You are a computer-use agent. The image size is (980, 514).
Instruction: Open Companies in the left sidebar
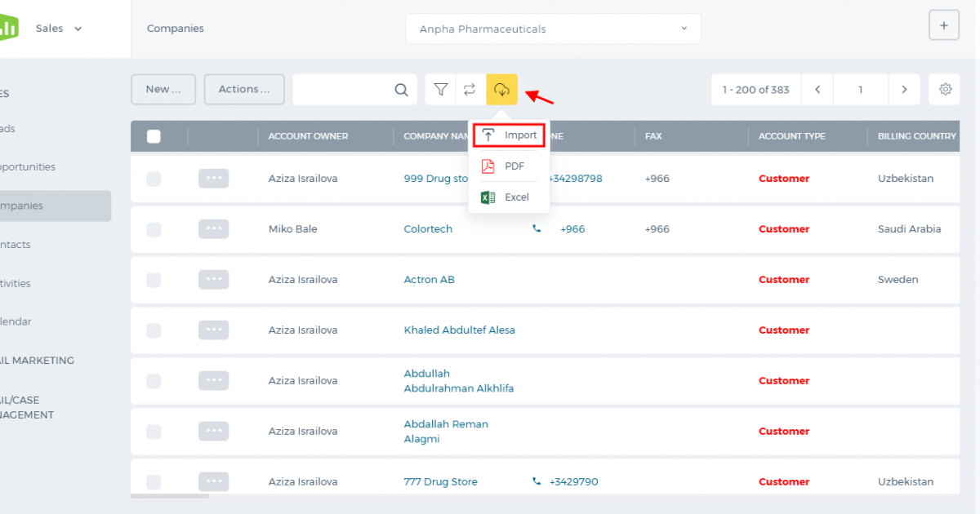point(56,206)
